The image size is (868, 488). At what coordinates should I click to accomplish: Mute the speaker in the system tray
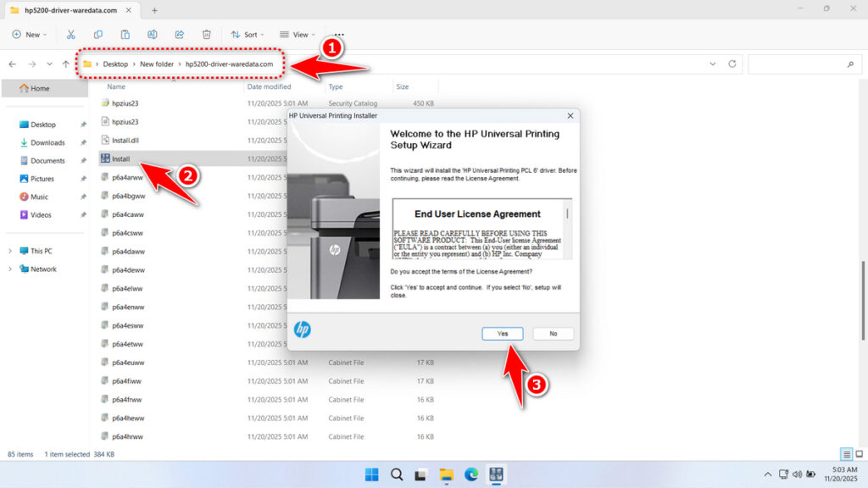pos(798,474)
